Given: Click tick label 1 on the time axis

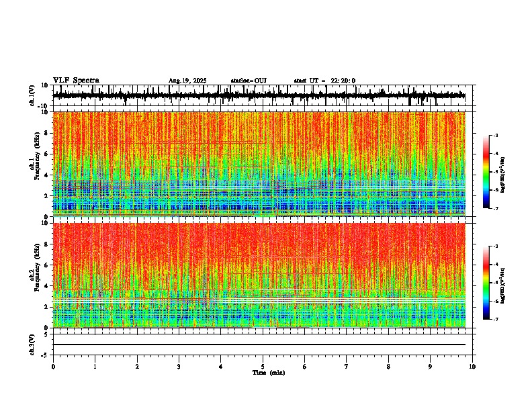Looking at the screenshot, I should (95, 367).
